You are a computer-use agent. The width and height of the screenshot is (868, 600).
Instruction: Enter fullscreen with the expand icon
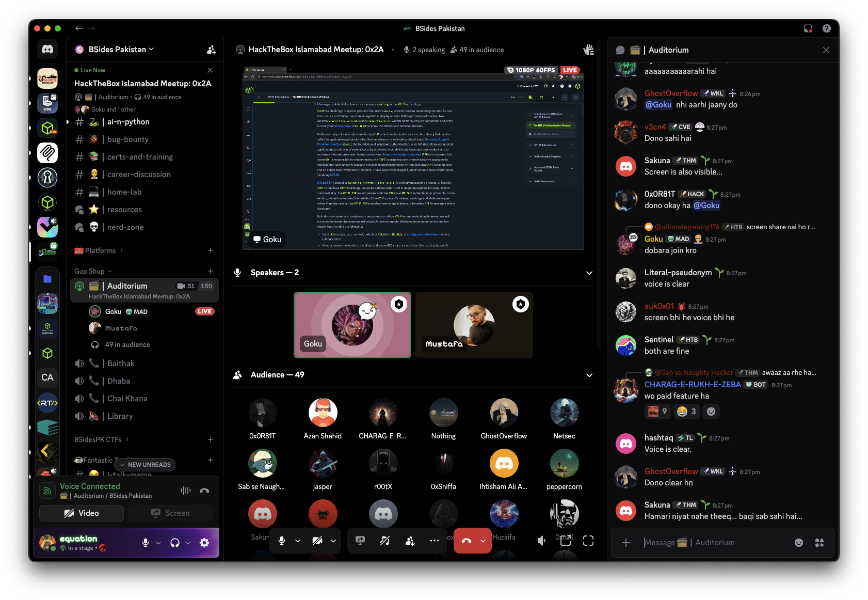pos(588,541)
